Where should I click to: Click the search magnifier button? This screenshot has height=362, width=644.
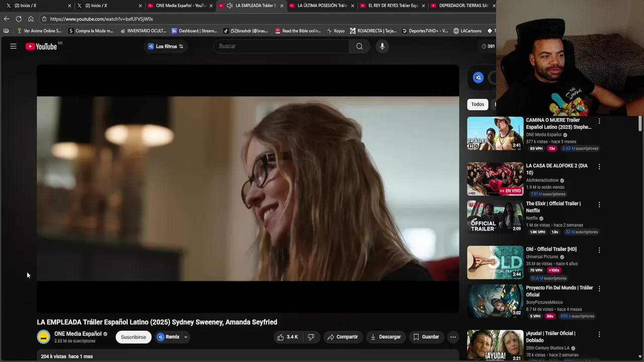pos(359,46)
